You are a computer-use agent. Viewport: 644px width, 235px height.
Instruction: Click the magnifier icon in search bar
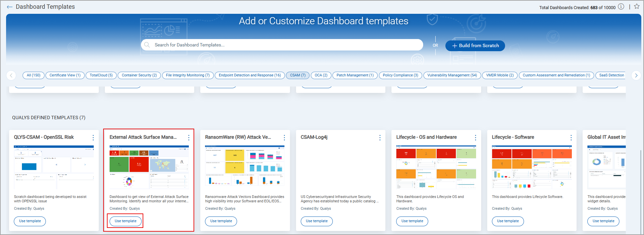(147, 45)
